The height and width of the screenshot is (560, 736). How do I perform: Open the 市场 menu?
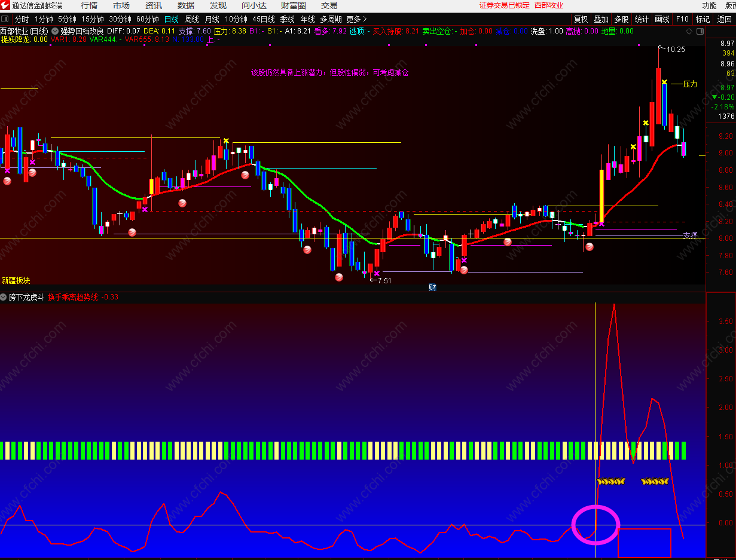click(x=121, y=5)
